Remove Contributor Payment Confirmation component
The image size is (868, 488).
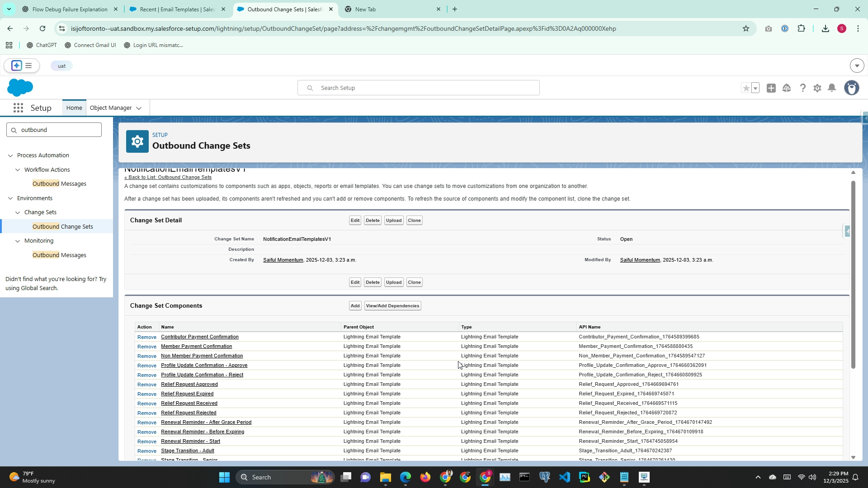coord(146,337)
